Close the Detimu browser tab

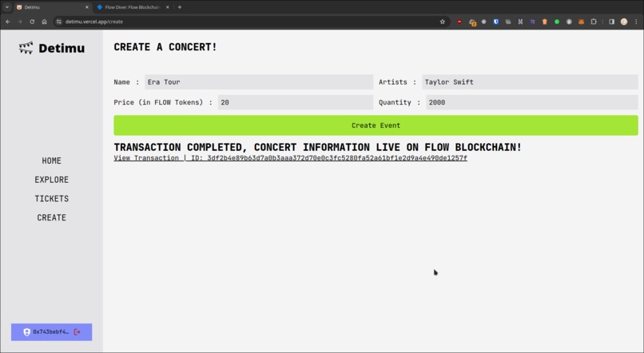coord(86,7)
